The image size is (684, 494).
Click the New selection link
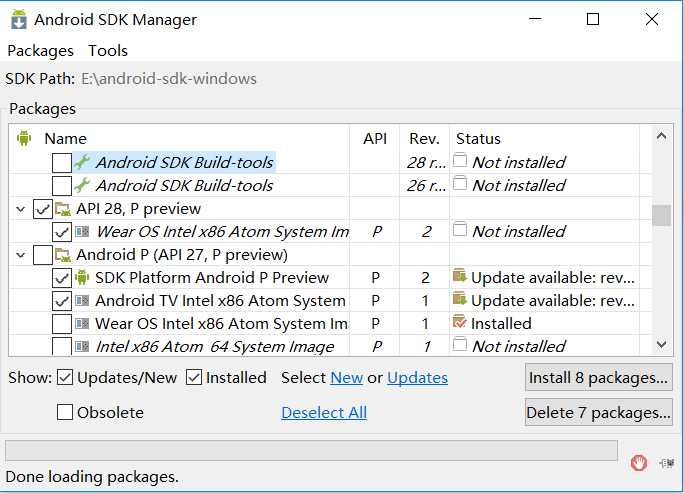coord(346,378)
